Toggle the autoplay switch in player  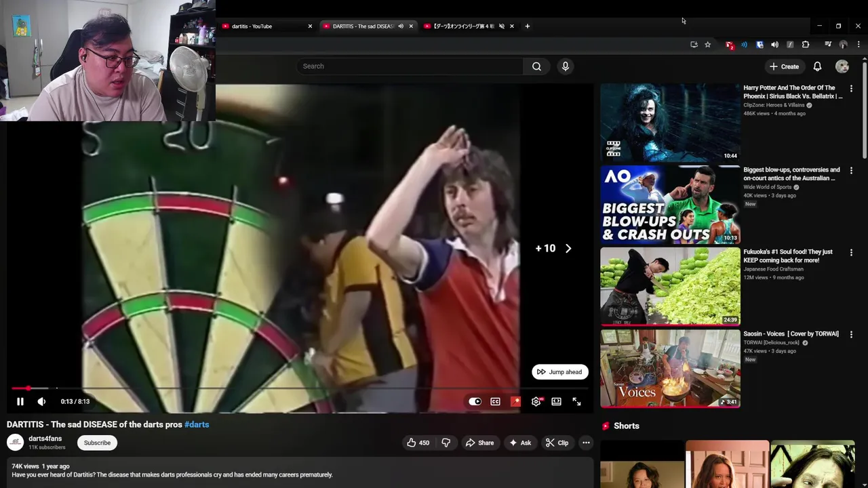point(475,401)
